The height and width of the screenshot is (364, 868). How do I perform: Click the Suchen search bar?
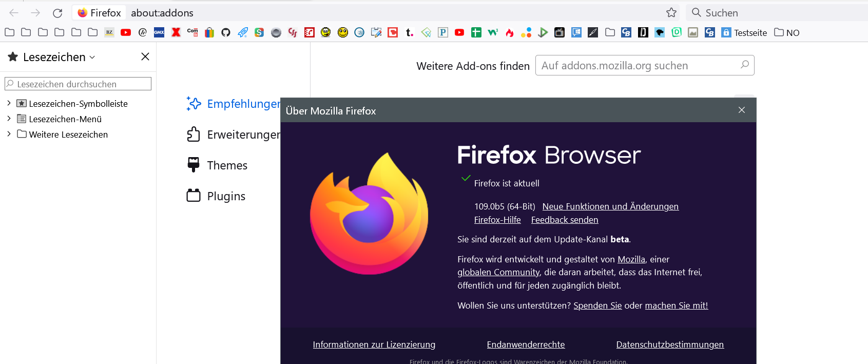[777, 13]
